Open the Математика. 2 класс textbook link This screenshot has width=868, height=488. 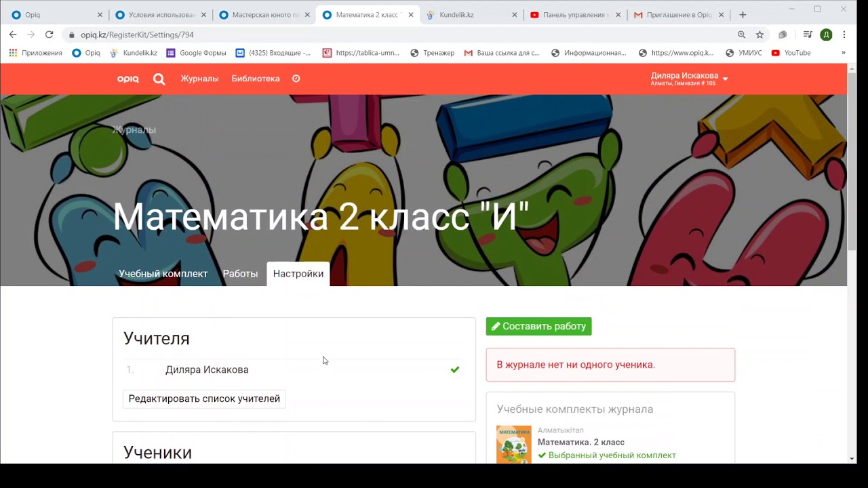point(581,442)
